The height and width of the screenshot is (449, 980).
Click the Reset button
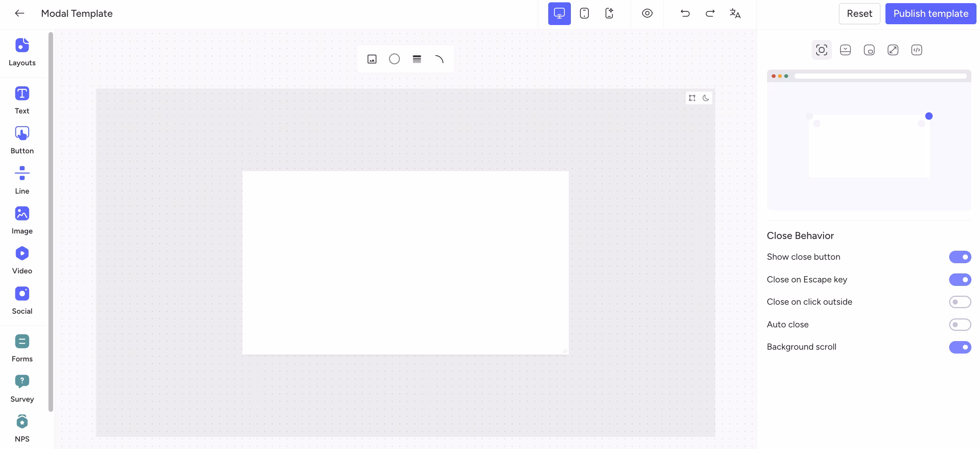[x=859, y=13]
